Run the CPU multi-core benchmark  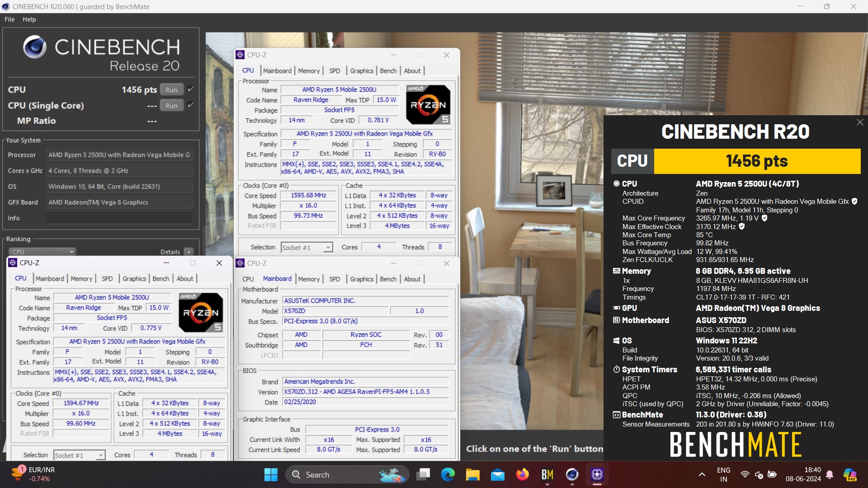click(x=171, y=89)
